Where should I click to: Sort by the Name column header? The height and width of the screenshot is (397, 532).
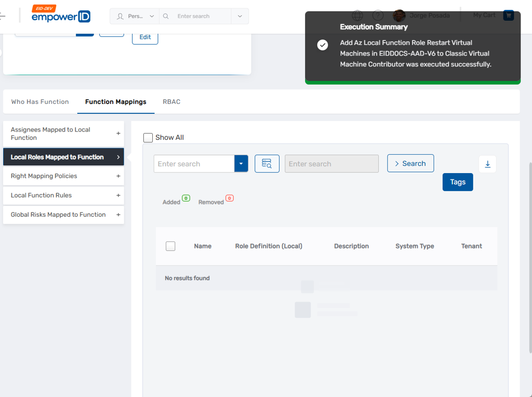[x=203, y=246]
